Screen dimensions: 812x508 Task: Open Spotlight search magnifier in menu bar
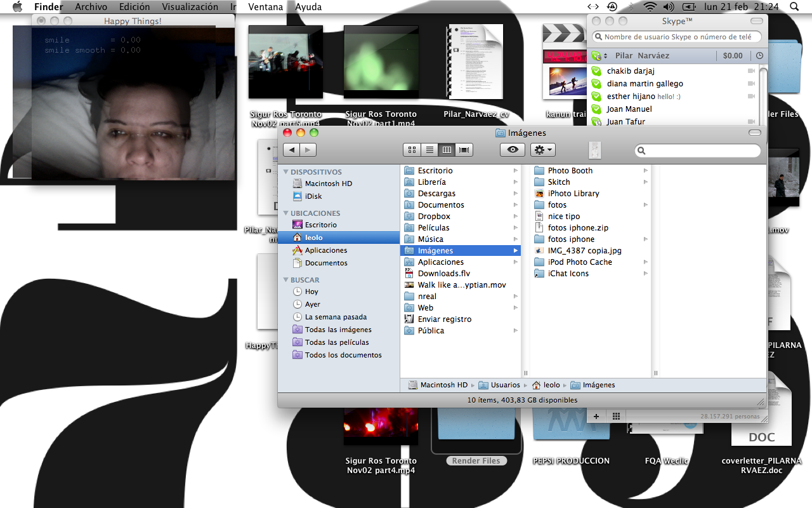794,7
